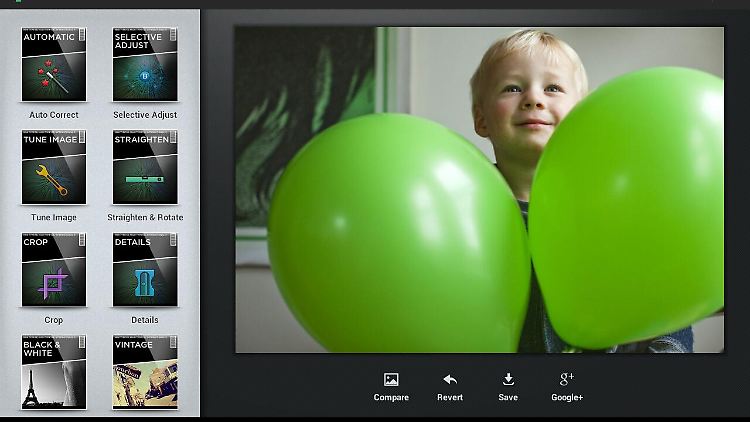Click the 'Auto Correct' text label
Image resolution: width=750 pixels, height=422 pixels.
coord(54,115)
